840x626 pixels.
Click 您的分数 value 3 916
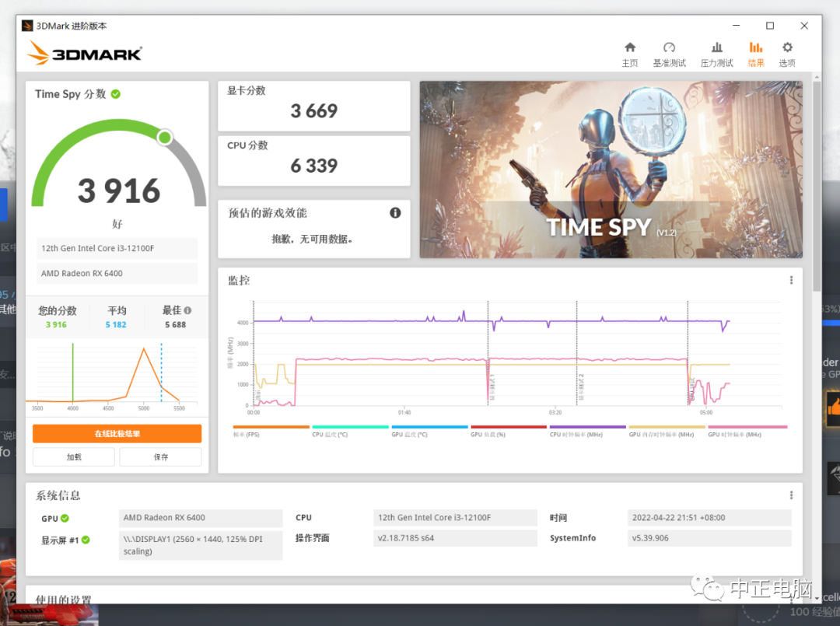coord(56,324)
